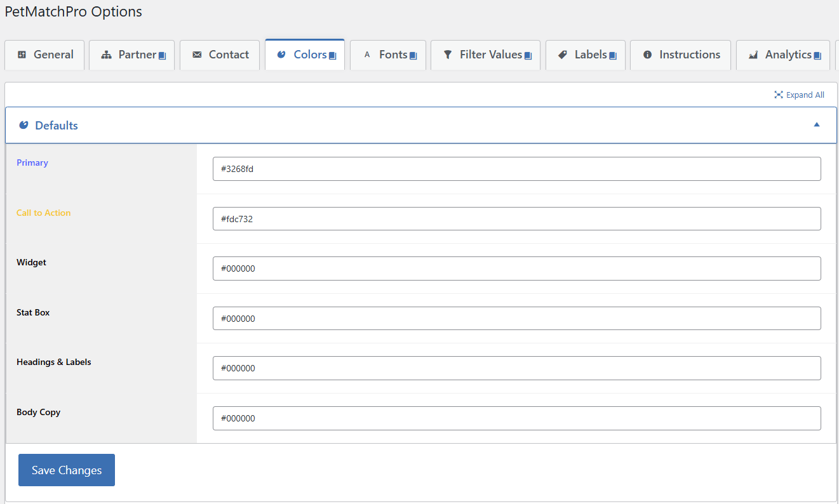Click the "PetMatchPro Options" page title
Screen dimensions: 839x504
click(x=74, y=11)
